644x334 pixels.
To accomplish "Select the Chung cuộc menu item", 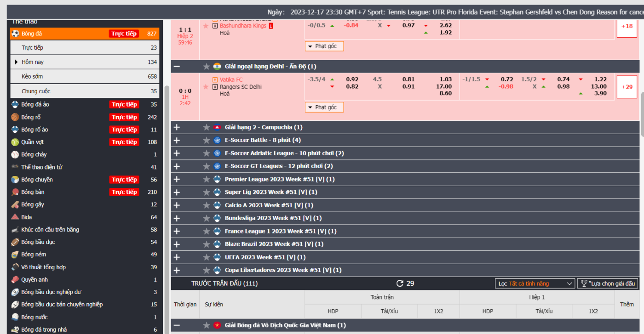I will [85, 91].
